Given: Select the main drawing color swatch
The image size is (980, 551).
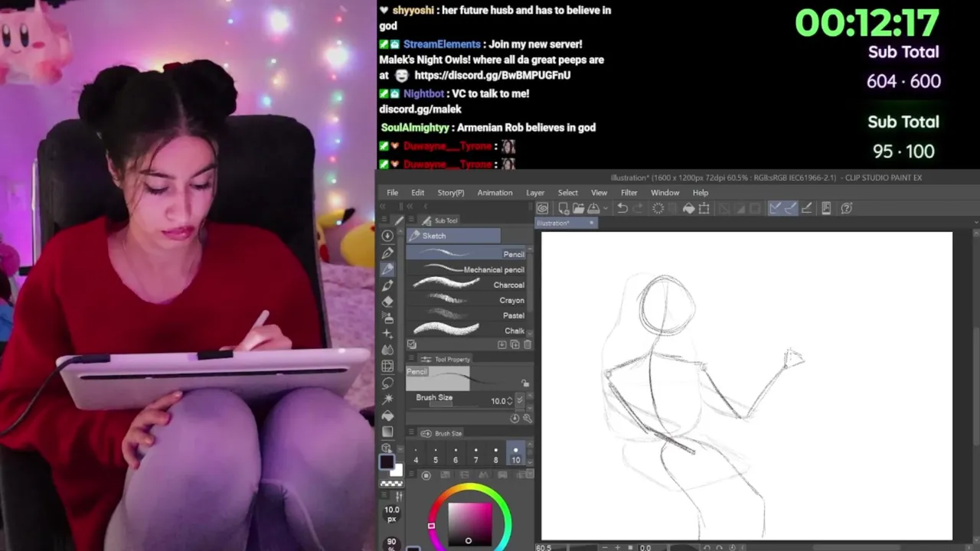Looking at the screenshot, I should coord(387,462).
